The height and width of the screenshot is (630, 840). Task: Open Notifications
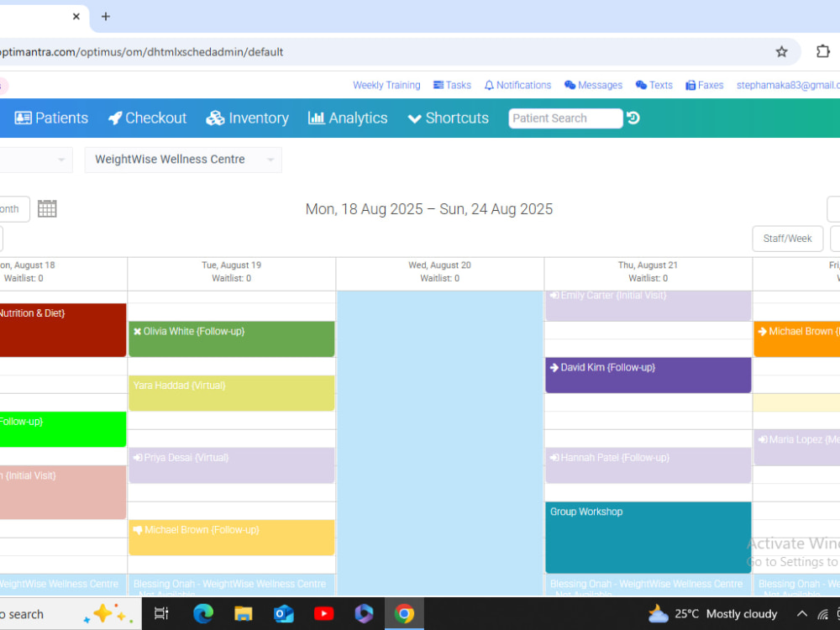point(517,85)
